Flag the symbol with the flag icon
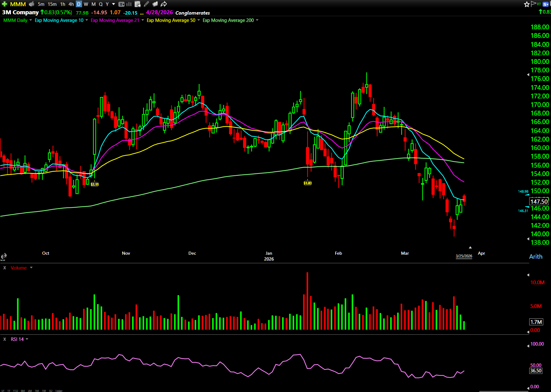551x392 pixels. (x=534, y=4)
